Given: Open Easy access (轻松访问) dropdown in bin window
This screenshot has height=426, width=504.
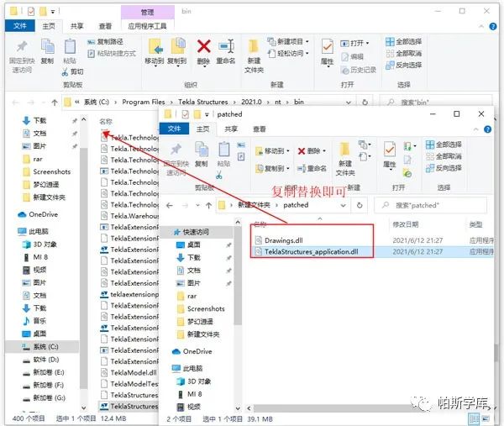Looking at the screenshot, I should tap(288, 53).
